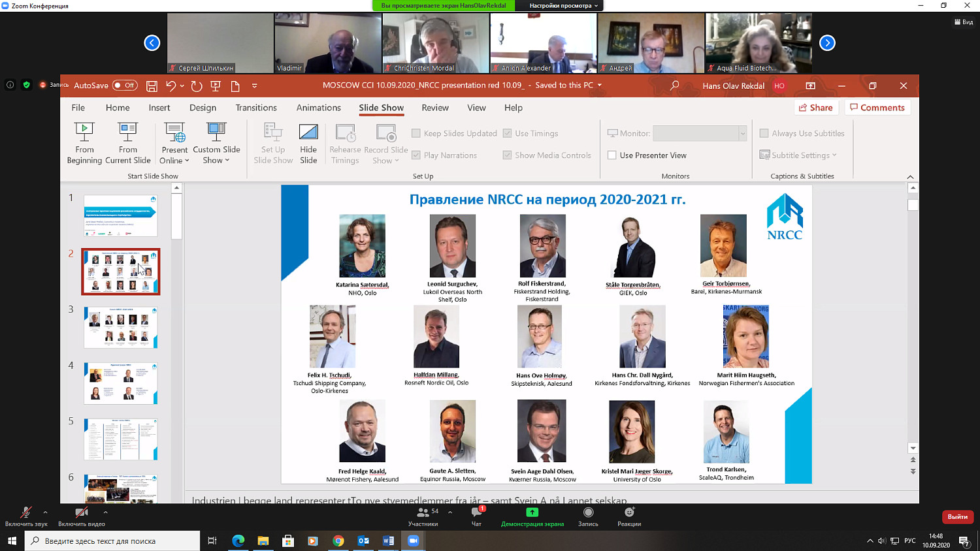The width and height of the screenshot is (980, 551).
Task: Switch to the Home tab
Action: click(x=118, y=108)
